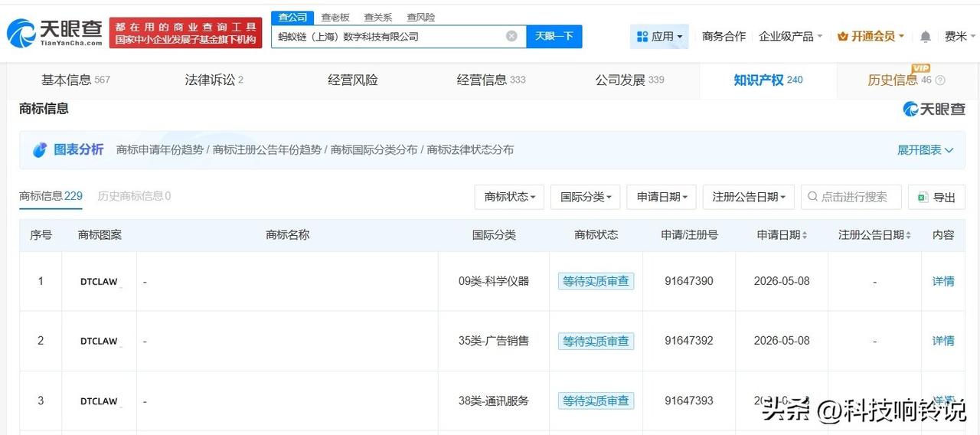
Task: Click the search magnifier icon in table filter
Action: pos(812,197)
